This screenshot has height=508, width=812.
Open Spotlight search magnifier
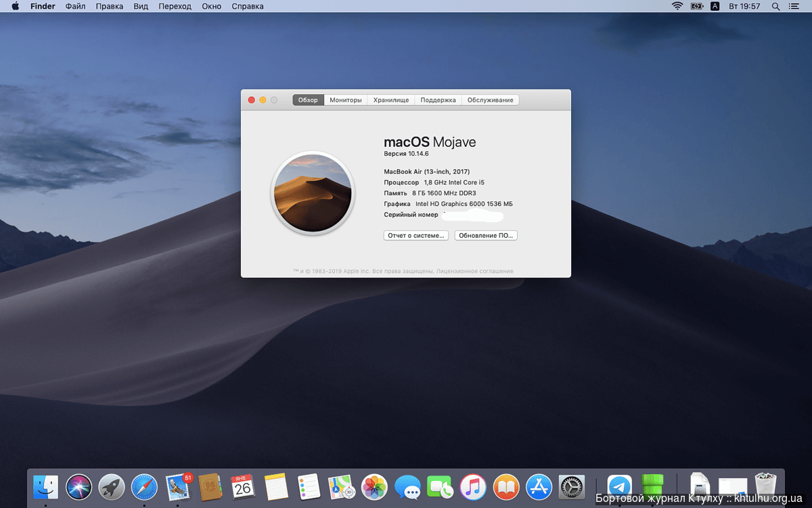tap(775, 6)
